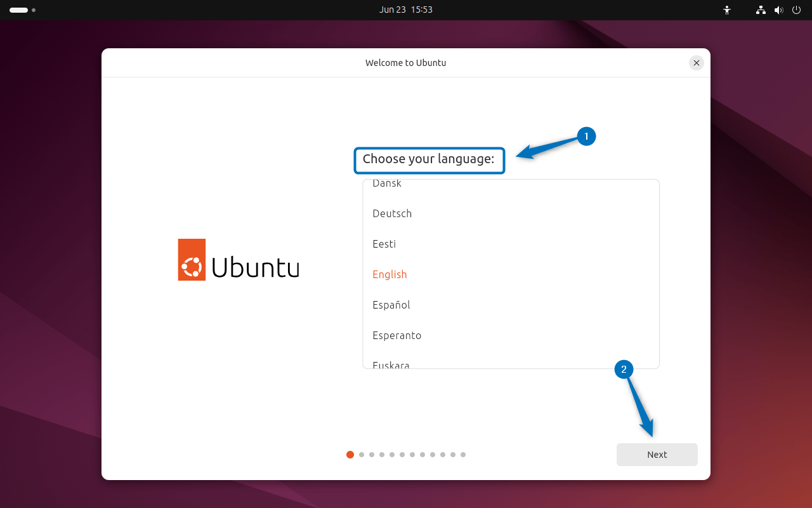Click the Next button to continue
Image resolution: width=812 pixels, height=508 pixels.
click(x=657, y=455)
